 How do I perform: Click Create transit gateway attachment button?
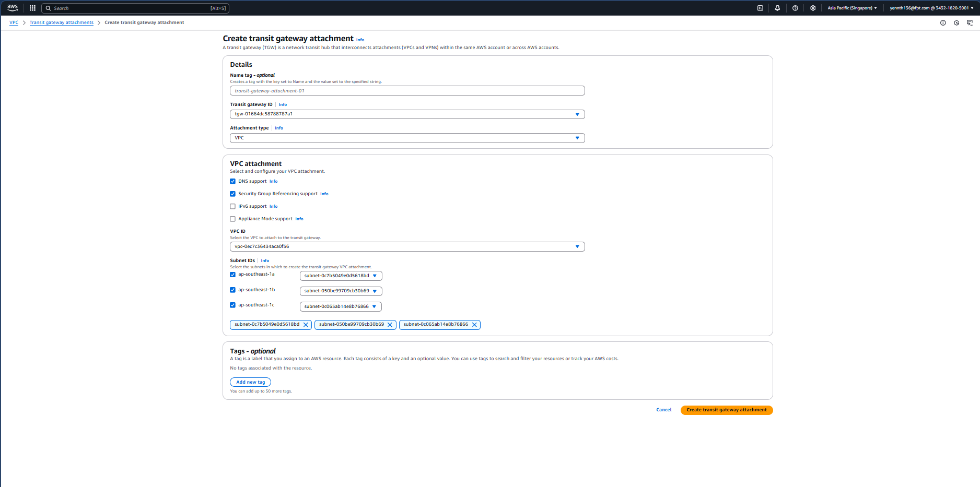[x=726, y=410]
